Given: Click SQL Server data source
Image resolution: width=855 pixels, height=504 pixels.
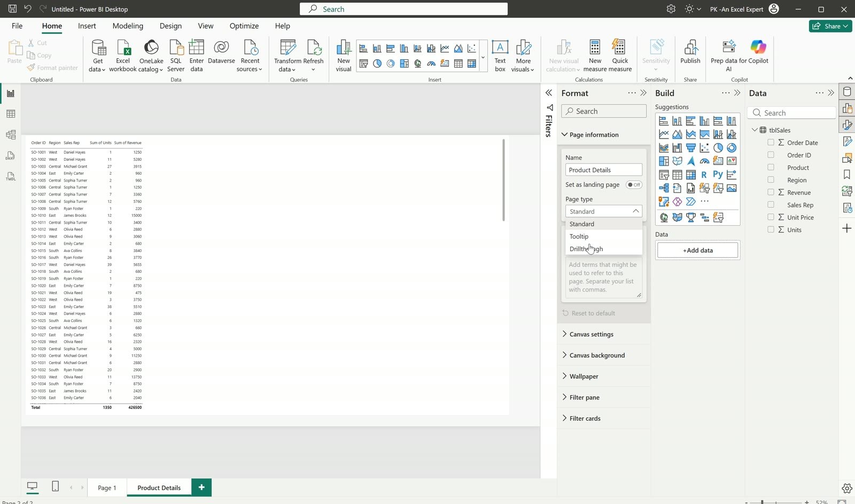Looking at the screenshot, I should (176, 56).
